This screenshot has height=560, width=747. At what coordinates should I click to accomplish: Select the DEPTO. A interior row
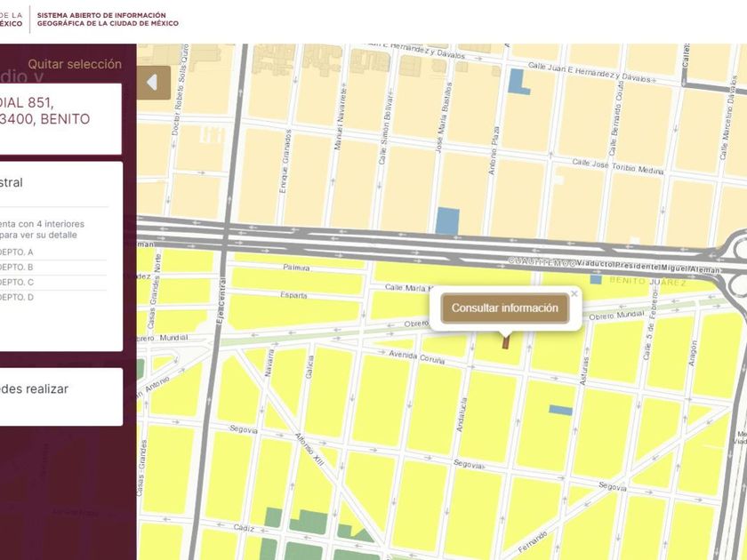pos(52,252)
